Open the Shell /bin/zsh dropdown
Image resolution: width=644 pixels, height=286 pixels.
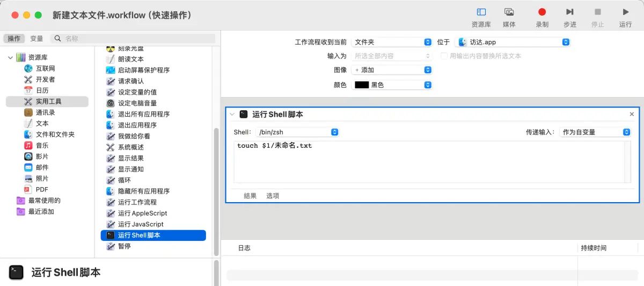[297, 132]
